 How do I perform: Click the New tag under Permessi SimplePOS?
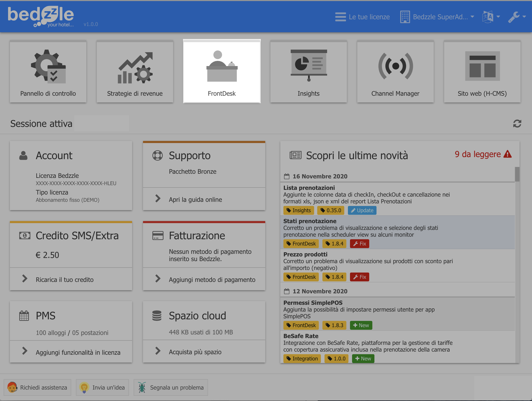(x=361, y=325)
